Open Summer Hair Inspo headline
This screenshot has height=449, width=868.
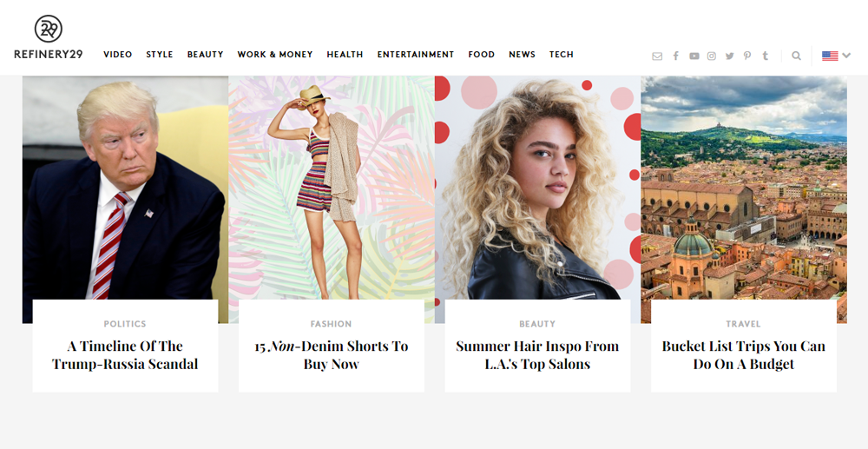[537, 355]
